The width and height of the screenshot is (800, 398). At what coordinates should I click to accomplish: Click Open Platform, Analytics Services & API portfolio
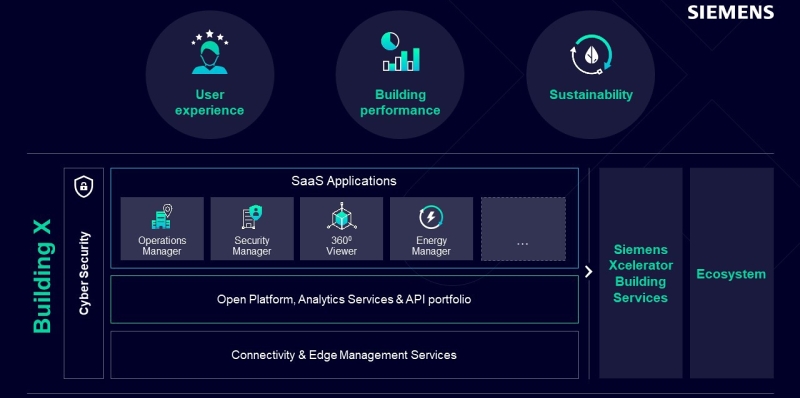coord(344,300)
